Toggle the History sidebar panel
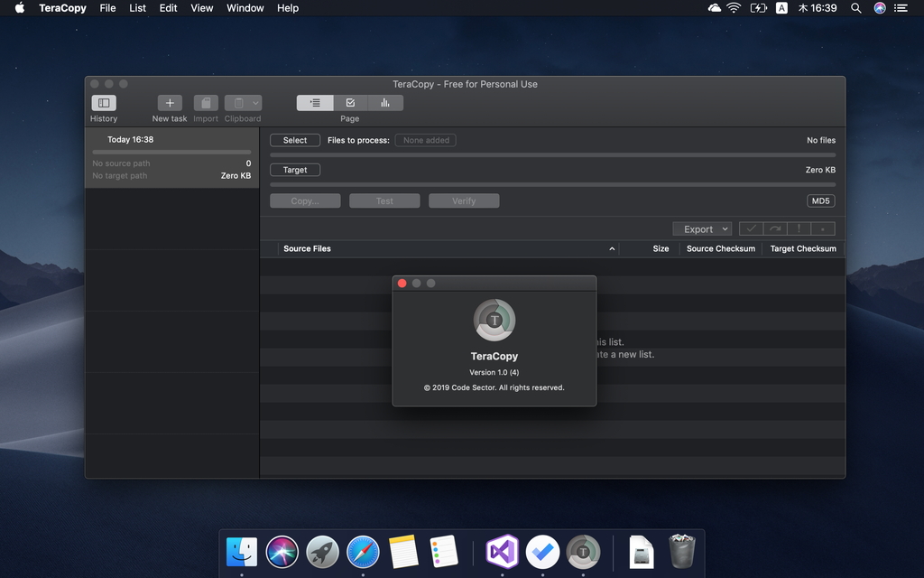The width and height of the screenshot is (924, 578). (103, 103)
